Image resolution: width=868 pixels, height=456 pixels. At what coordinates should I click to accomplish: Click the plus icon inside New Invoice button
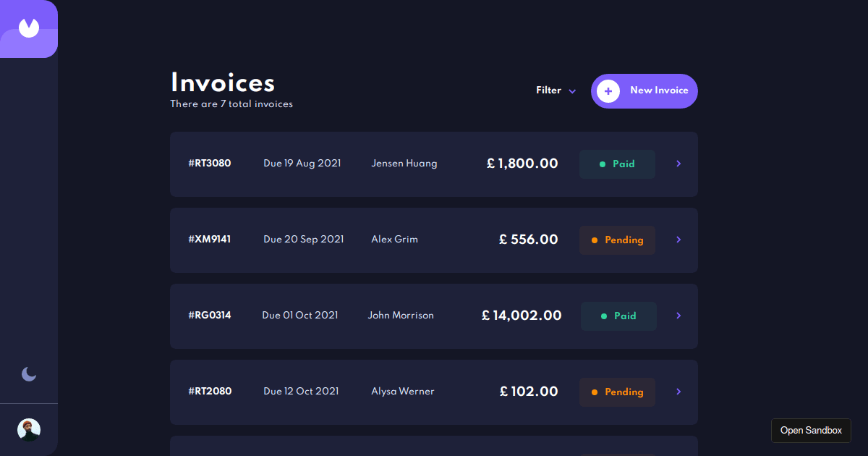[608, 90]
